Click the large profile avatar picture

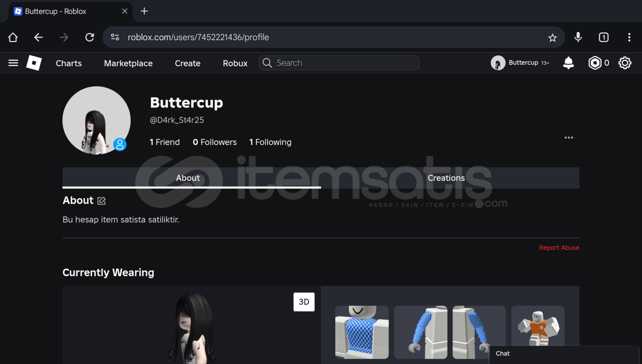96,120
